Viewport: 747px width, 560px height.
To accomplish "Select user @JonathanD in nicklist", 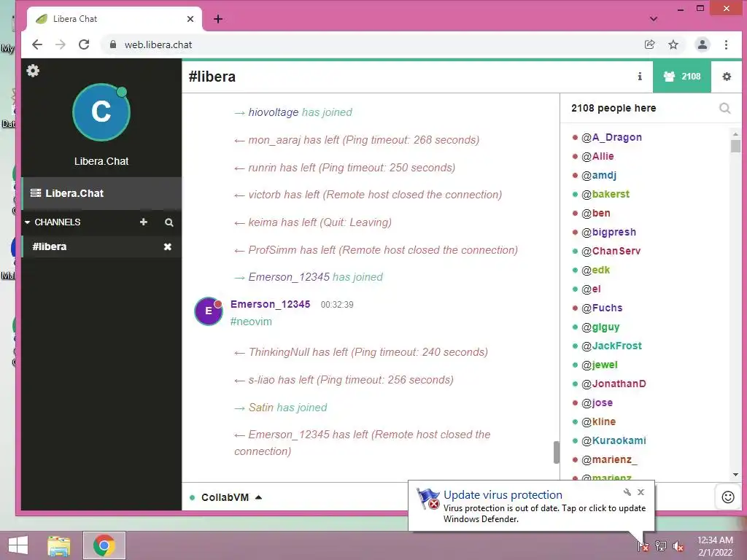I will click(x=614, y=384).
